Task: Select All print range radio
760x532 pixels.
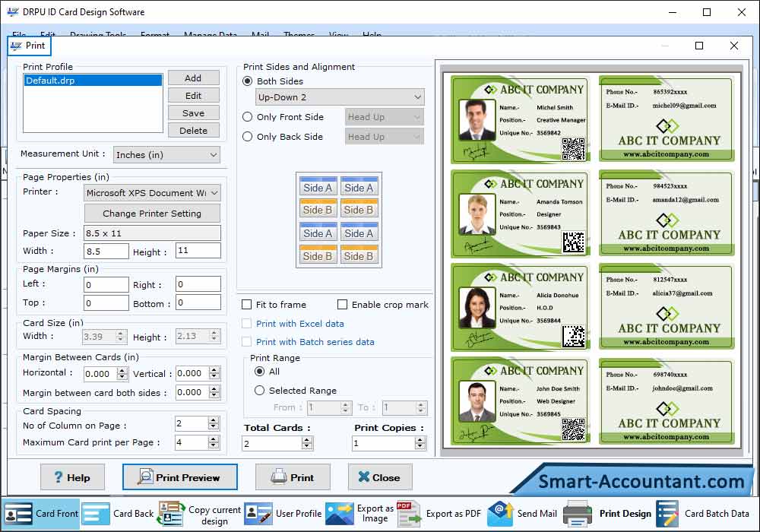Action: point(260,371)
